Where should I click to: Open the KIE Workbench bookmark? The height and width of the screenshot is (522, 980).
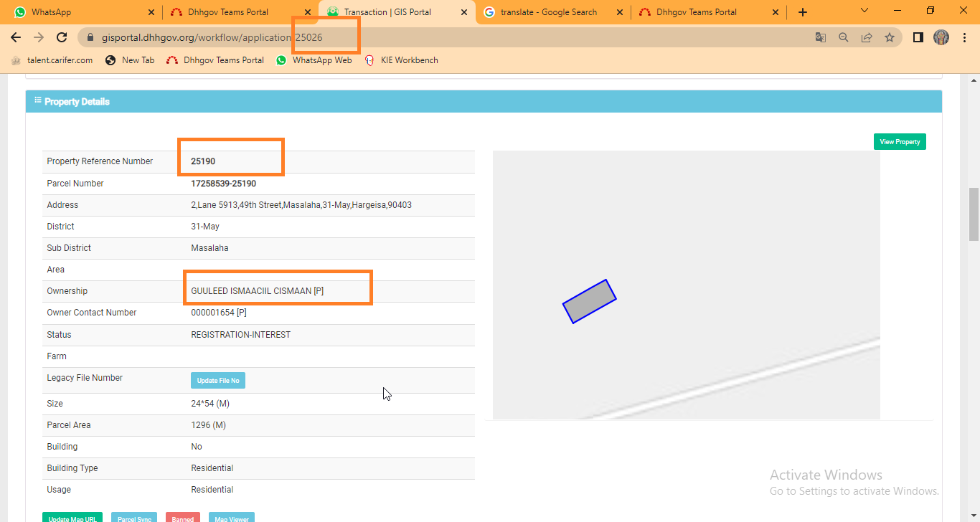click(402, 60)
